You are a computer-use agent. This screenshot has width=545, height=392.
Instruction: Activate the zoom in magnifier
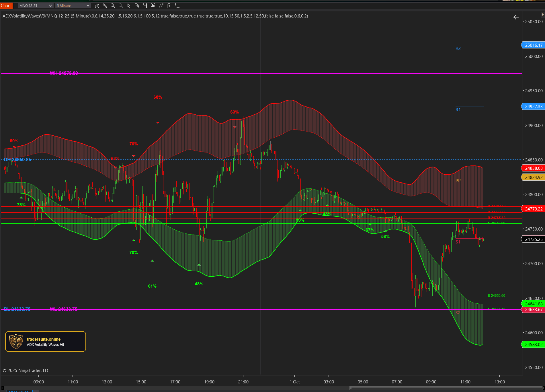coord(113,6)
